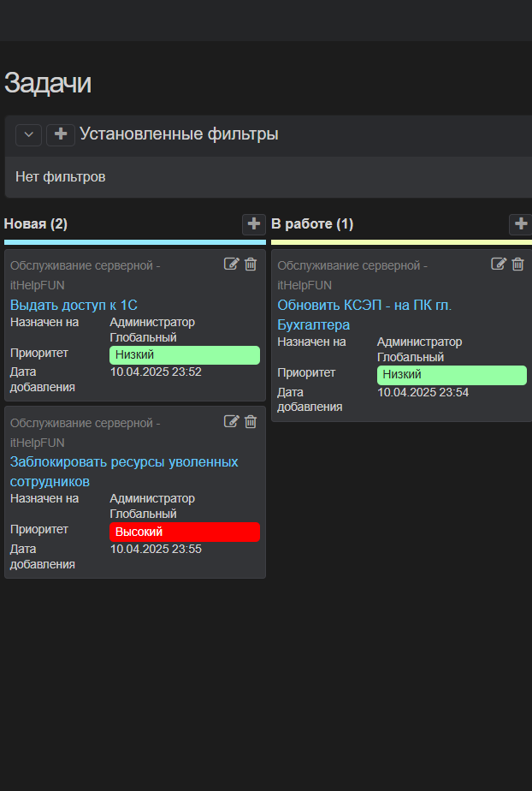The height and width of the screenshot is (791, 532).
Task: Add a new task to "В работе" column
Action: pyautogui.click(x=520, y=224)
